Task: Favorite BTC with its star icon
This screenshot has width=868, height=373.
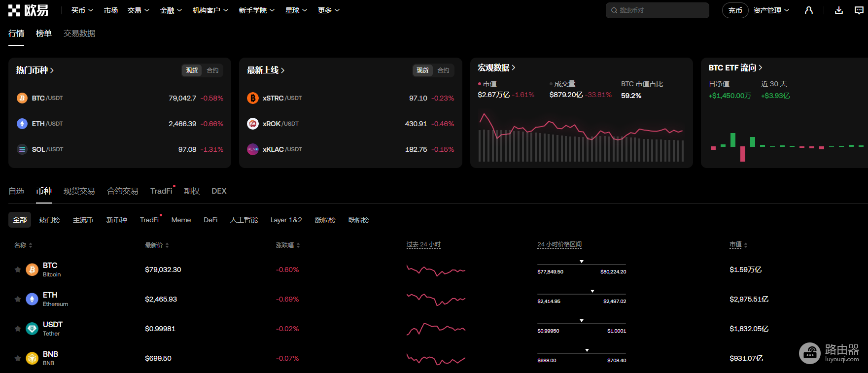Action: pos(18,270)
